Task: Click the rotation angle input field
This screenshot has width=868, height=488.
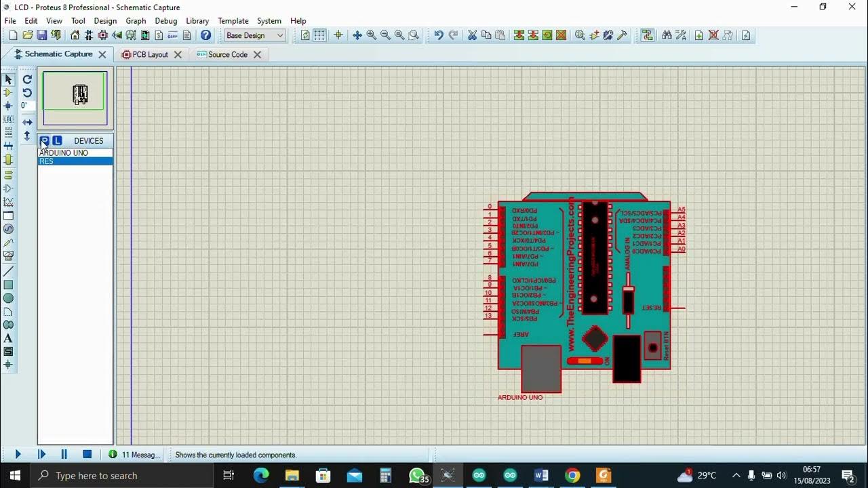Action: point(27,106)
